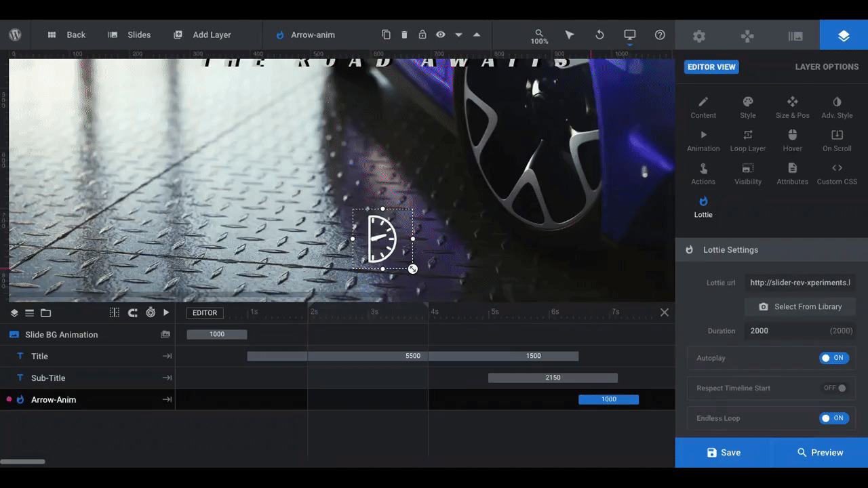Viewport: 868px width, 488px height.
Task: Go Back to the module overview
Action: point(66,35)
